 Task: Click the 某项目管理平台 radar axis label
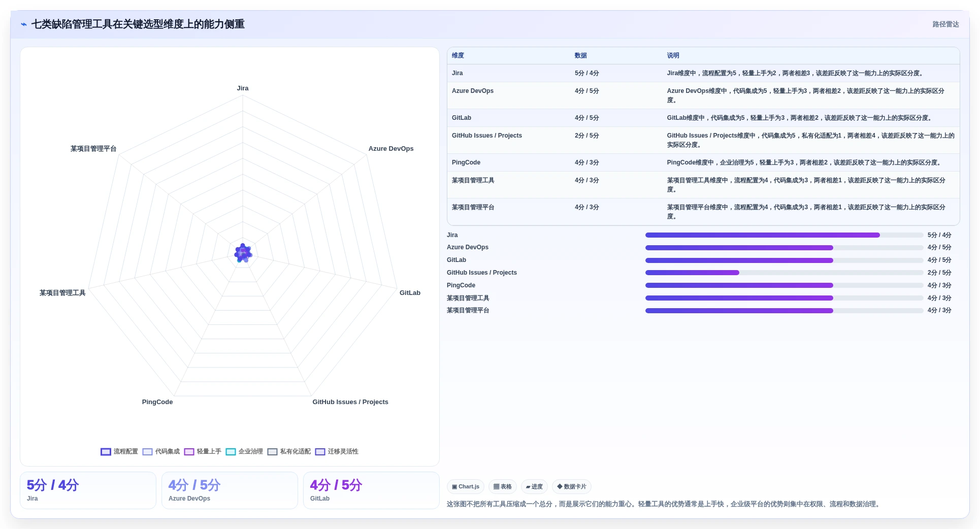93,149
